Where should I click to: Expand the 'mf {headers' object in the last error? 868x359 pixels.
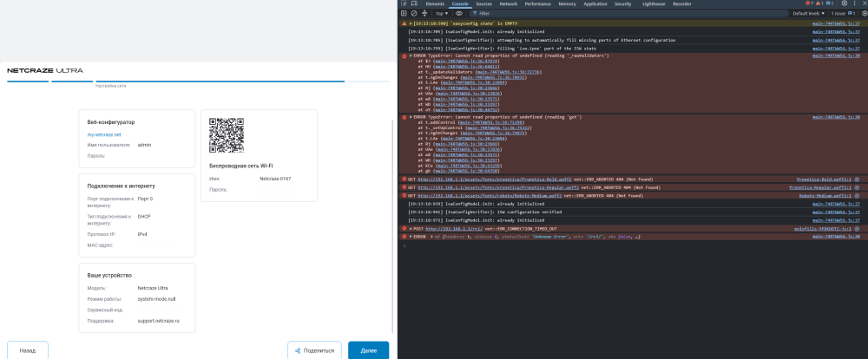tap(431, 237)
